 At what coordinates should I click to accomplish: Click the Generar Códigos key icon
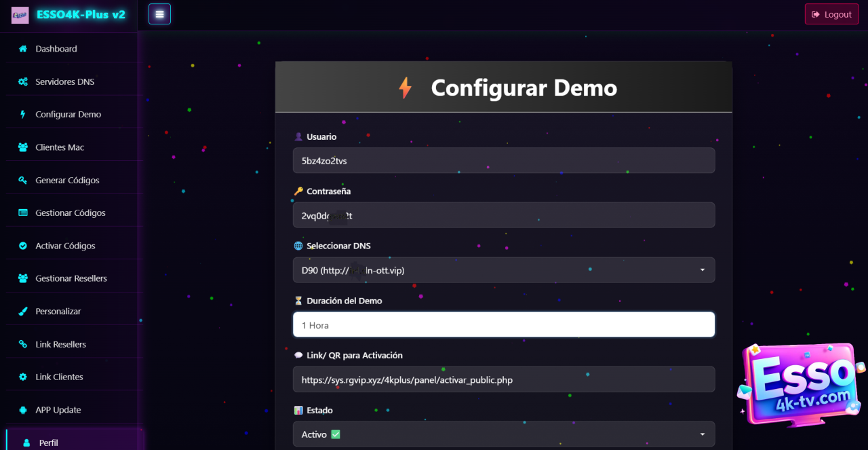pos(23,181)
